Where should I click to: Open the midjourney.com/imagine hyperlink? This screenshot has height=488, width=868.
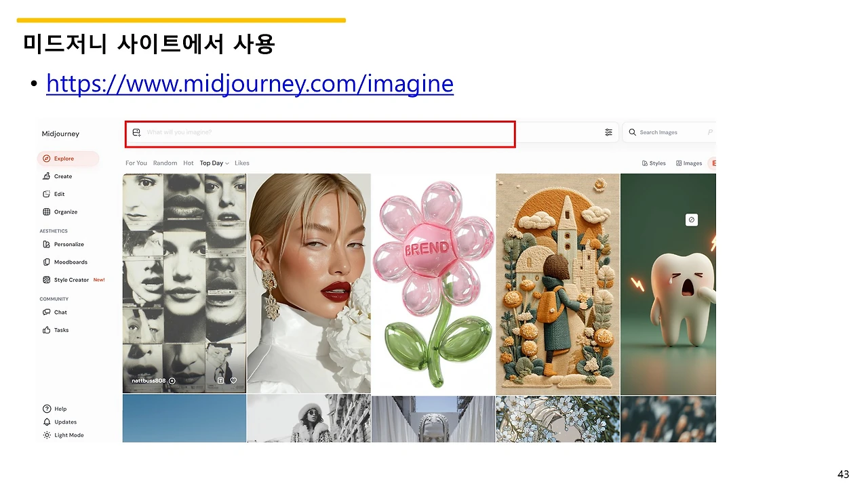click(249, 83)
